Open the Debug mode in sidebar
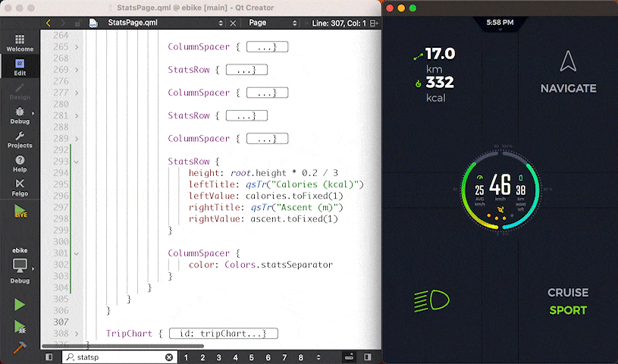This screenshot has width=618, height=364. (x=20, y=115)
